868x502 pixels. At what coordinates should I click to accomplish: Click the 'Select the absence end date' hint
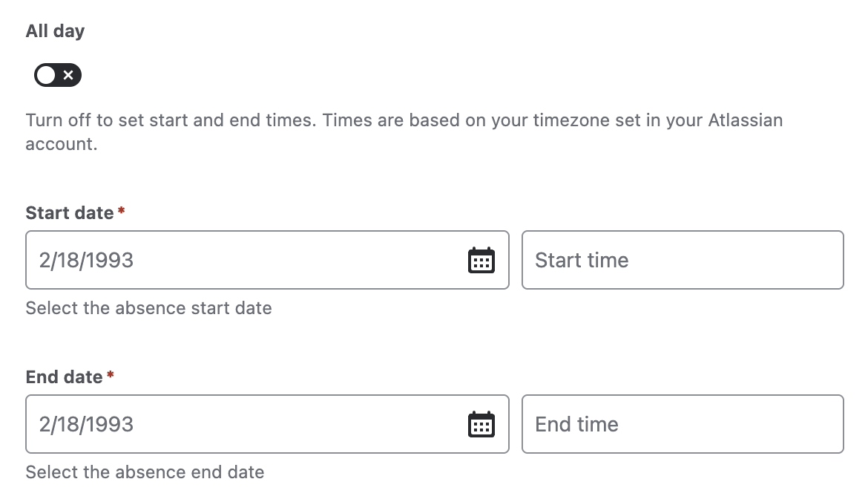coord(145,472)
